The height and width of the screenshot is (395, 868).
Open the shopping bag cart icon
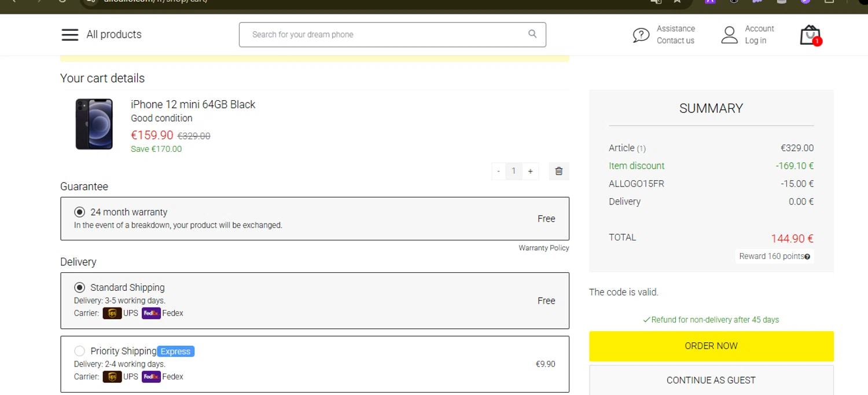810,35
